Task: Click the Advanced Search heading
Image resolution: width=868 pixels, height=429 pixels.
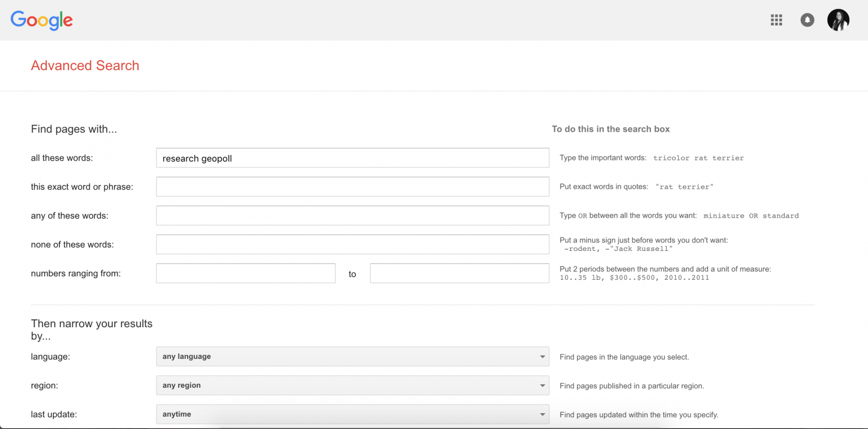Action: (85, 66)
